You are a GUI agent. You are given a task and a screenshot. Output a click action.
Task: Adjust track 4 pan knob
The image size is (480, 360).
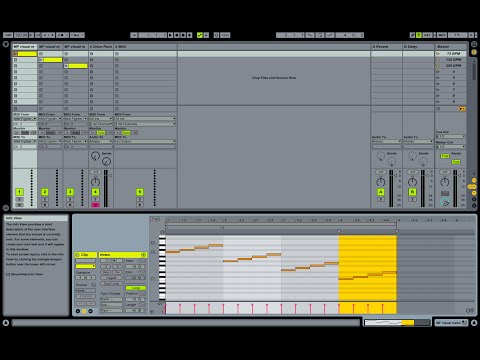95,182
